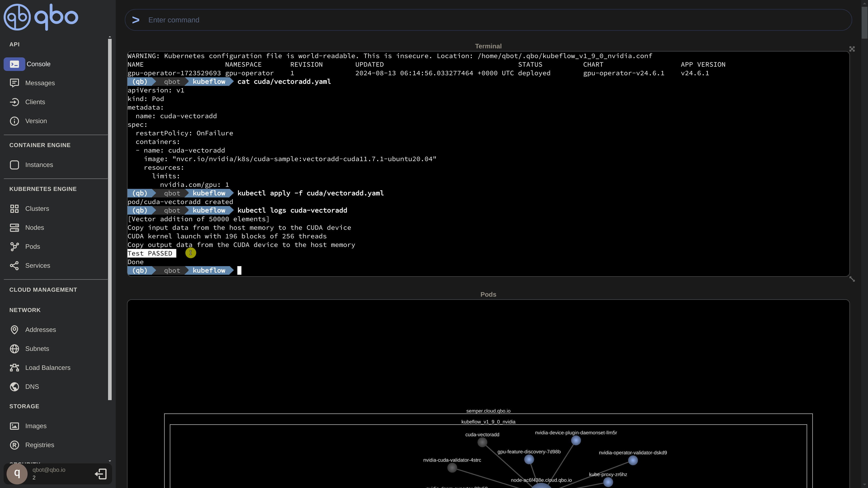The width and height of the screenshot is (868, 488).
Task: Open network Addresses
Action: (41, 330)
